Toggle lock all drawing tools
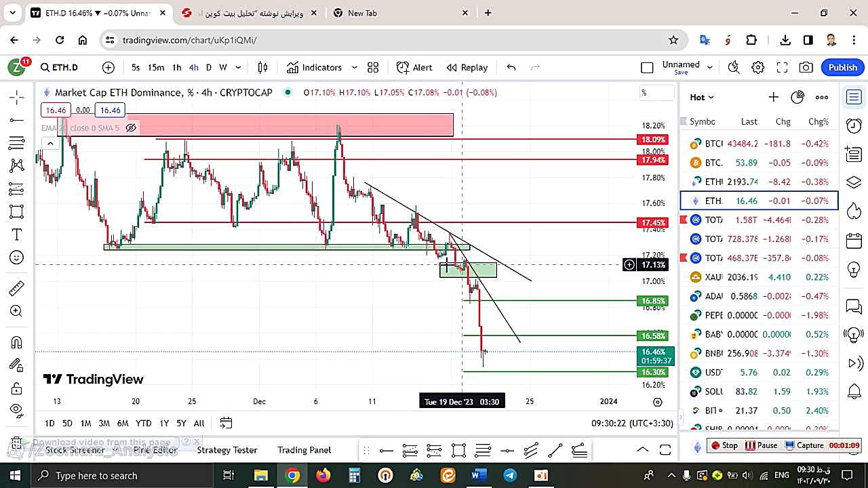 [x=17, y=388]
